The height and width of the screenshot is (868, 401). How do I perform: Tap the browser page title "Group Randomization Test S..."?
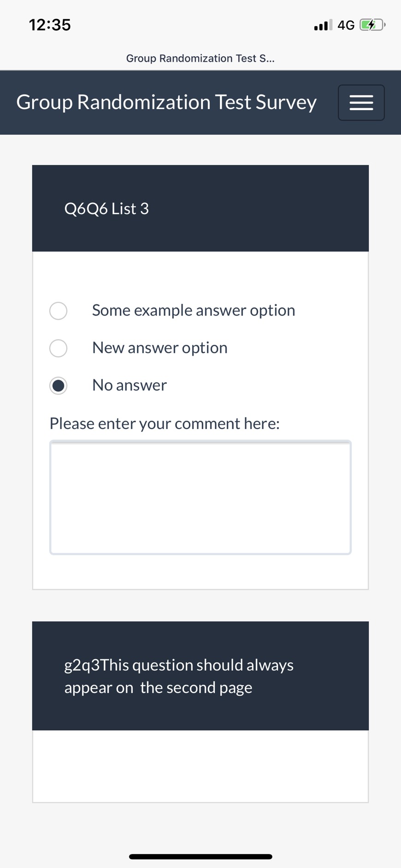point(200,59)
